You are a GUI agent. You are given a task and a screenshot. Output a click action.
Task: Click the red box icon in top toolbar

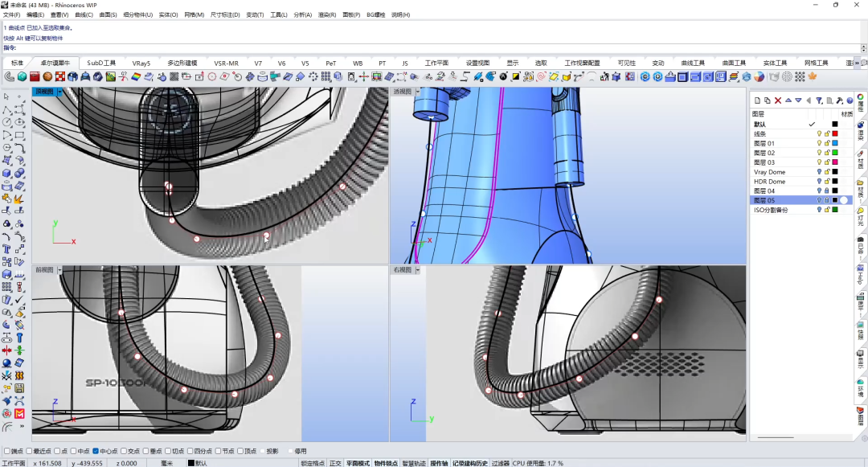click(x=35, y=77)
